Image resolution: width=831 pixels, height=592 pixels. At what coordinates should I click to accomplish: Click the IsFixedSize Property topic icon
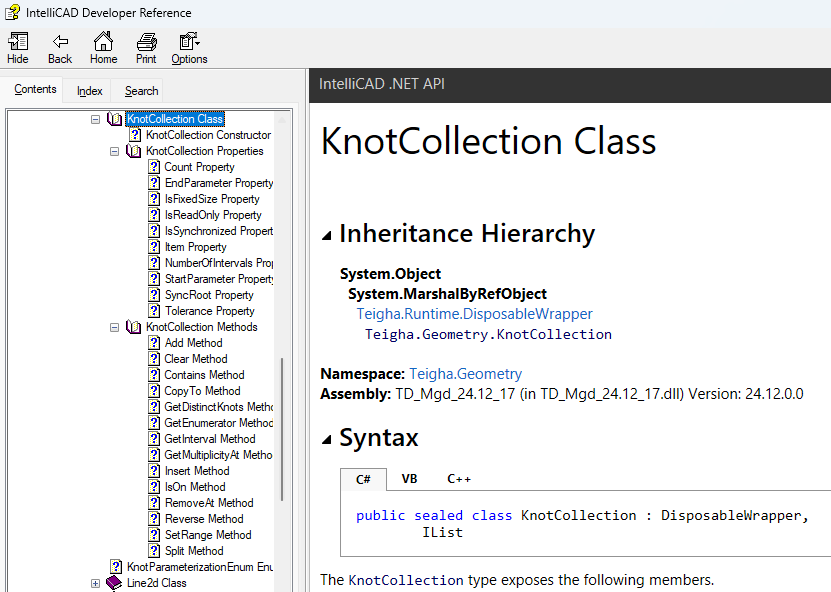point(154,199)
